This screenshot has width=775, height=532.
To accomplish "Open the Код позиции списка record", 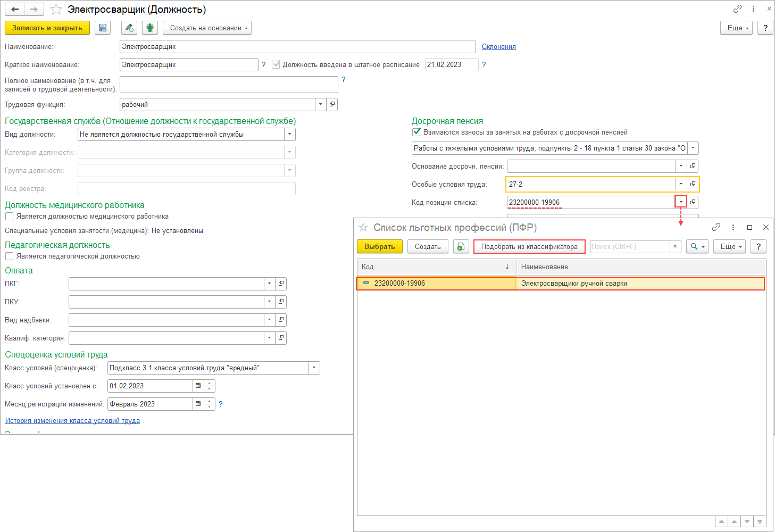I will pyautogui.click(x=693, y=202).
